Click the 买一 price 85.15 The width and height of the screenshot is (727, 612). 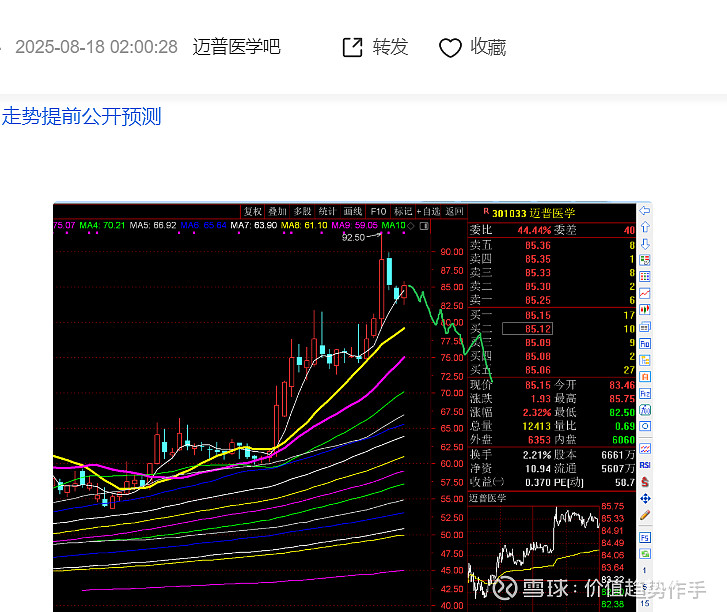point(538,315)
